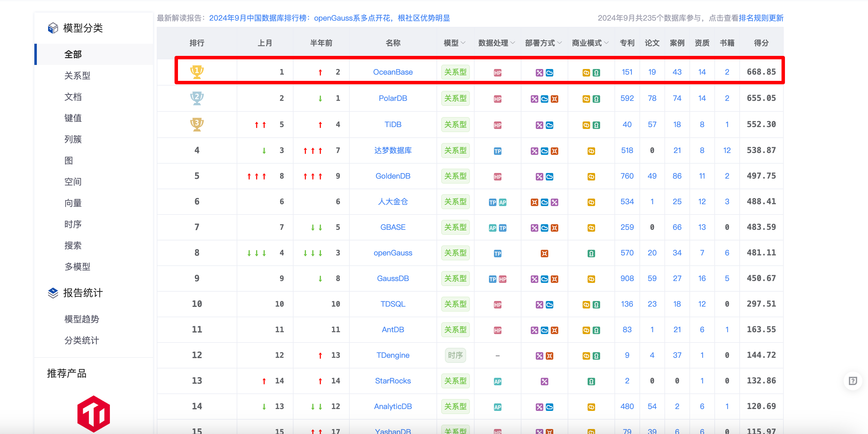Click the HP badge in GaussDB row
This screenshot has width=868, height=434.
pos(502,279)
